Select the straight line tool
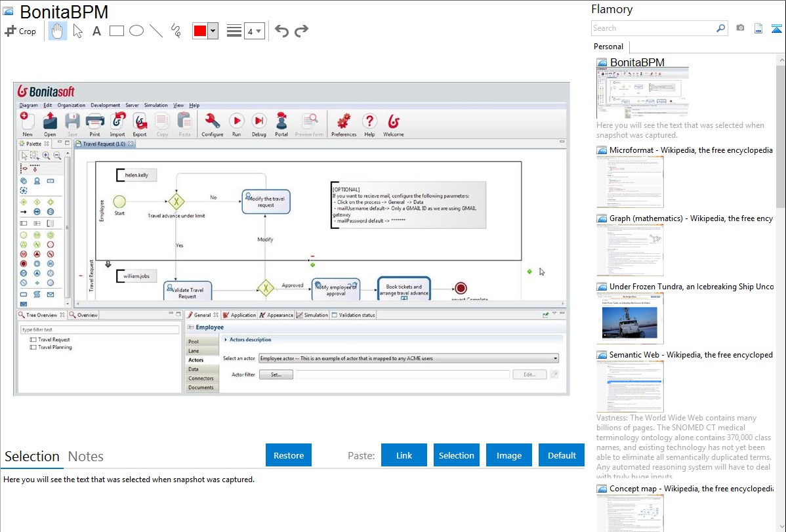The image size is (786, 532). [x=155, y=31]
